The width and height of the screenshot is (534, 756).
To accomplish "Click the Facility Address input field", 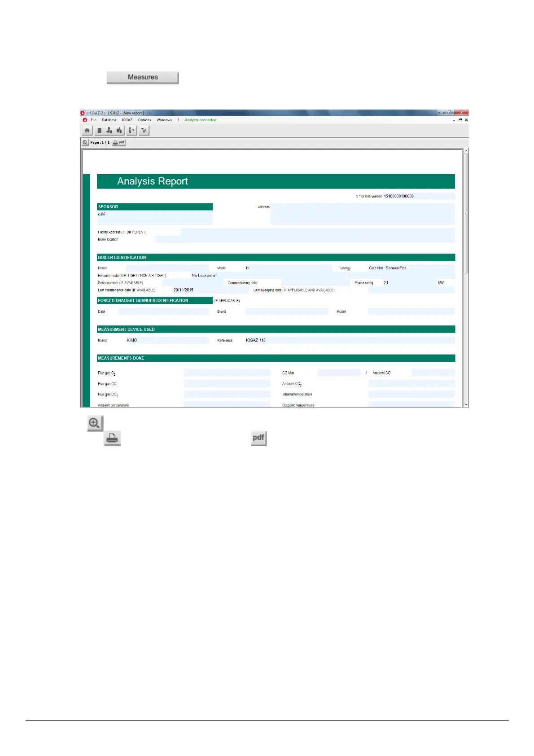I will pyautogui.click(x=317, y=232).
